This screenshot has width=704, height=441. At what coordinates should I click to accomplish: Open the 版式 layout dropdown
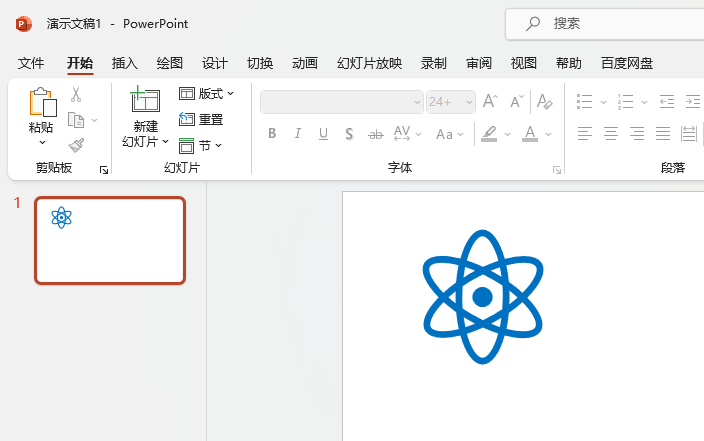(x=207, y=93)
